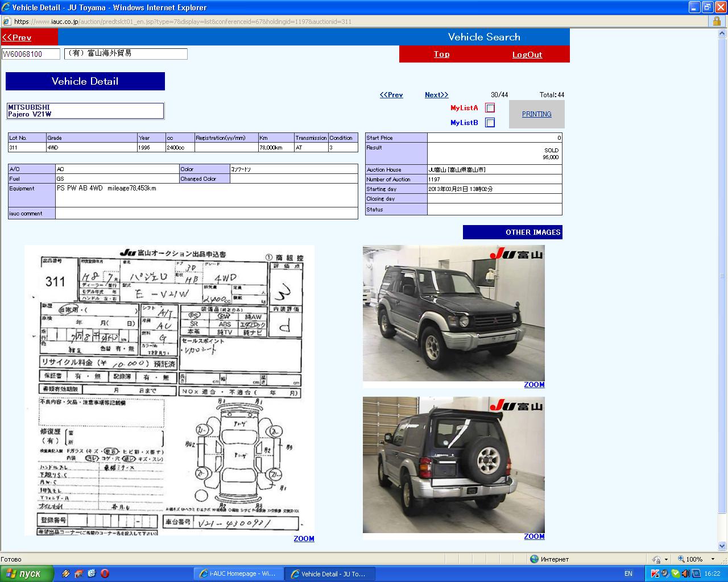Click the zoom magnifier 100% icon
This screenshot has width=728, height=582.
point(681,559)
